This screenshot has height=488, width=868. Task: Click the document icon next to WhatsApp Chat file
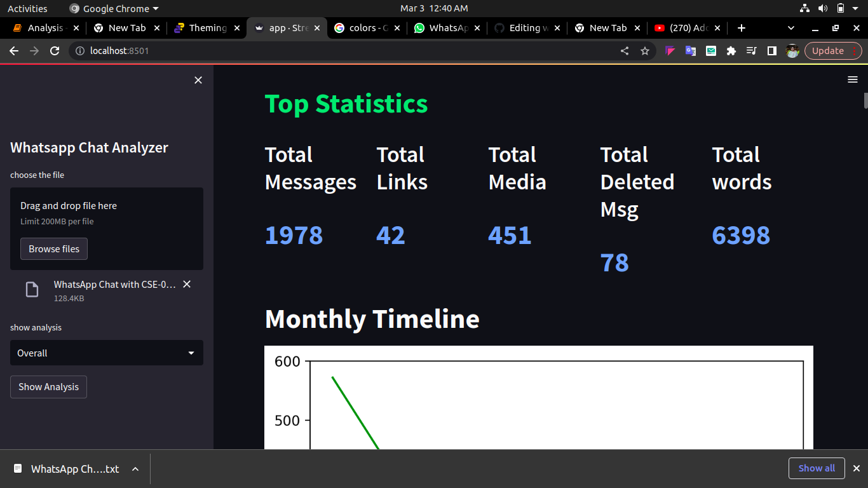[32, 289]
